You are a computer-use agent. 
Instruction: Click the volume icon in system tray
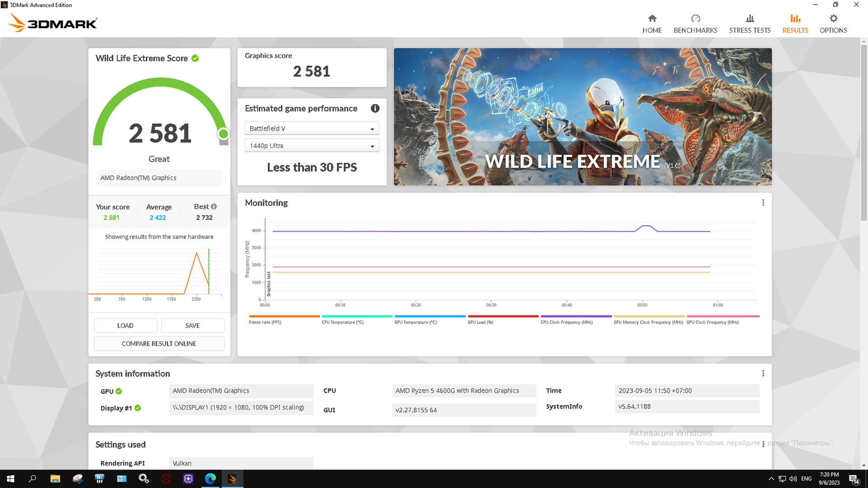[x=793, y=479]
